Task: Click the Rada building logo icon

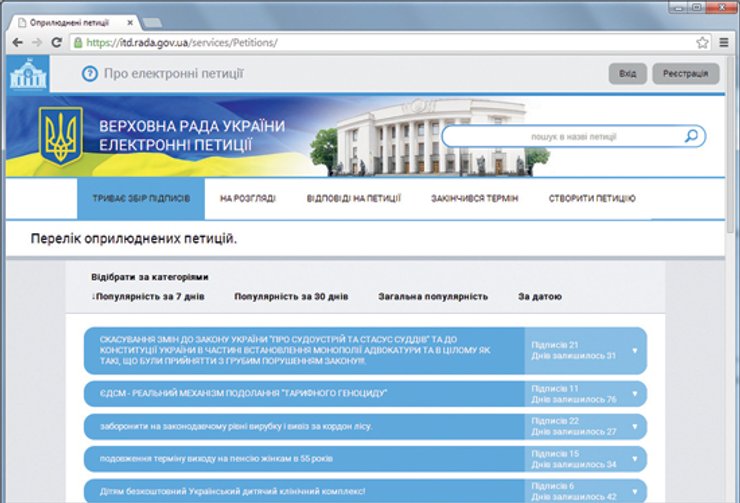Action: click(x=26, y=74)
